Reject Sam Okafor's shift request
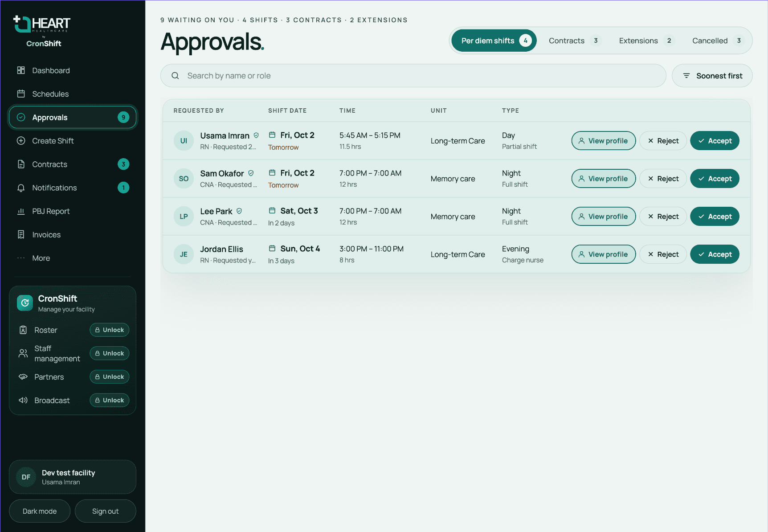 click(663, 179)
